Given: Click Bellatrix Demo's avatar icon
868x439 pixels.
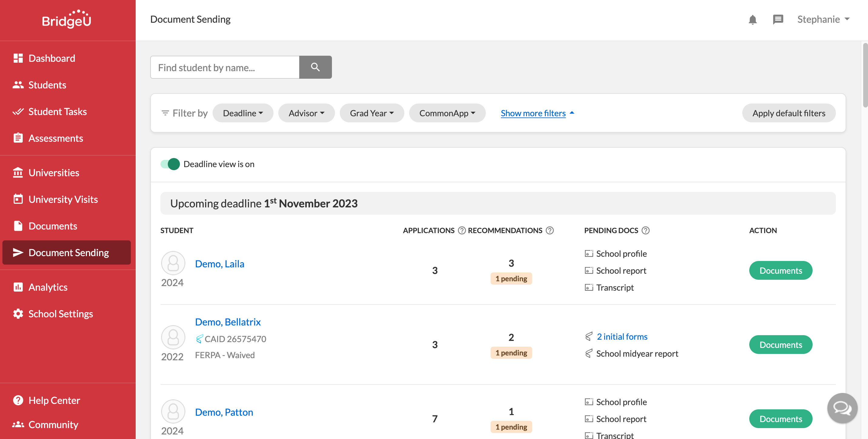Looking at the screenshot, I should [x=173, y=337].
